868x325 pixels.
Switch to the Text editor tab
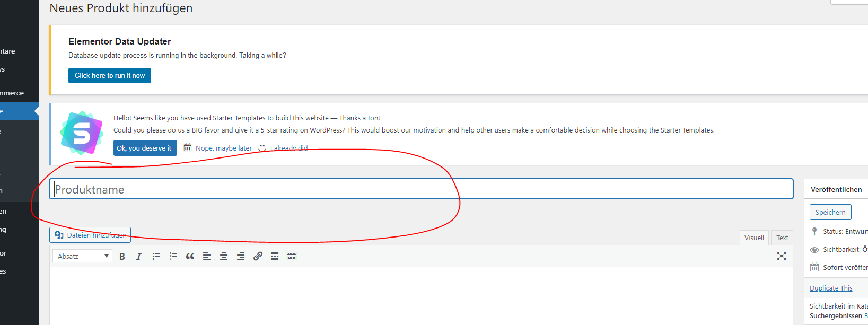coord(782,238)
